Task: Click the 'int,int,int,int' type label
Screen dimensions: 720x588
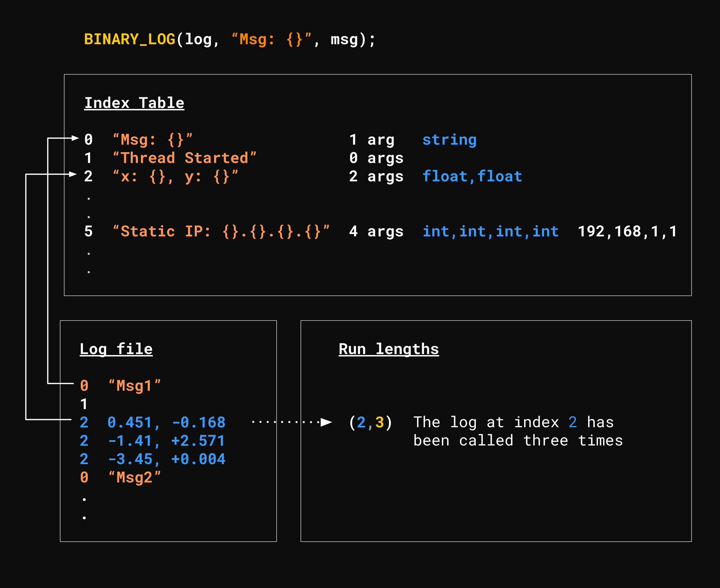Action: click(x=490, y=232)
